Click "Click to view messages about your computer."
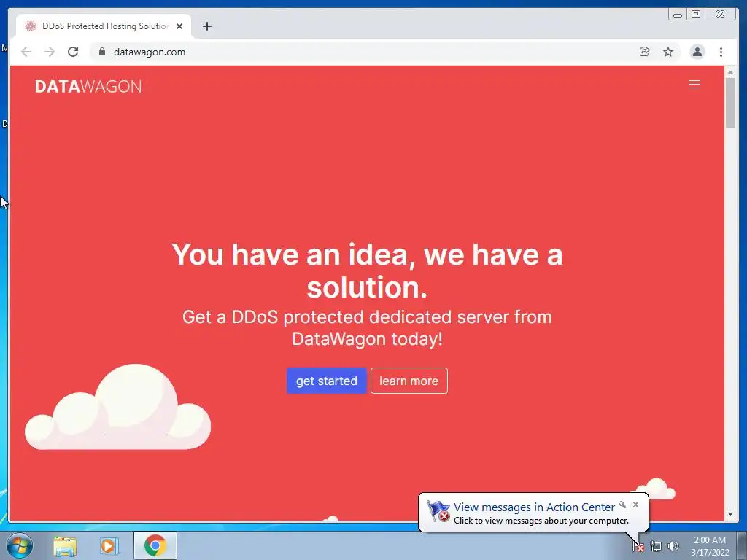747x560 pixels. (x=541, y=521)
